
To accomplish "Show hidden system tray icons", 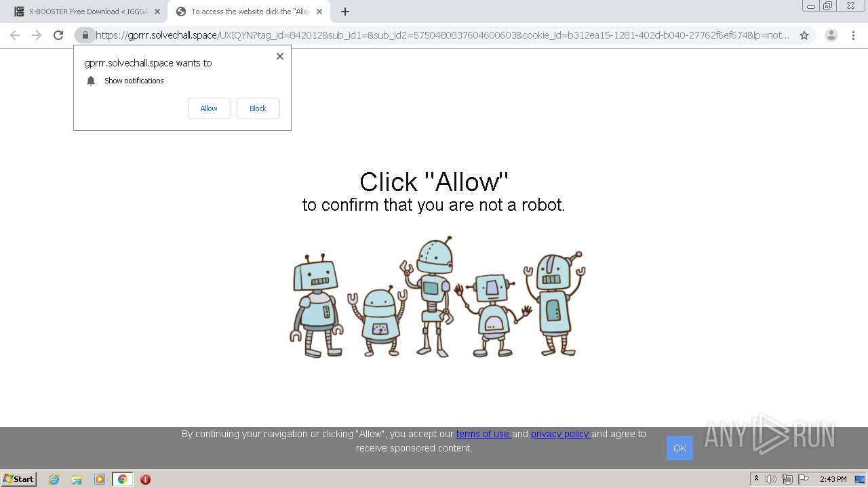I will coord(756,479).
